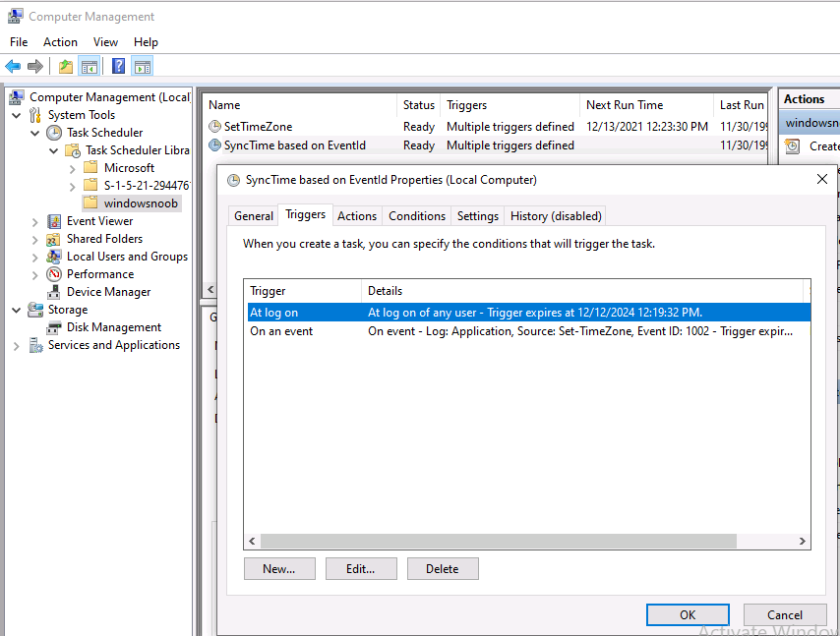Toggle the Show/Hide Console Tree icon
Viewport: 840px width, 636px height.
[x=89, y=67]
